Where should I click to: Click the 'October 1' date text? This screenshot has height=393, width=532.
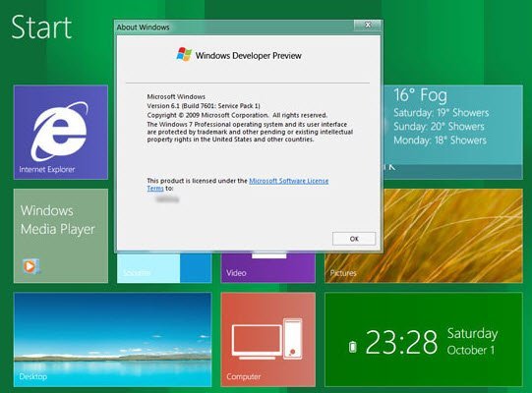tap(471, 350)
